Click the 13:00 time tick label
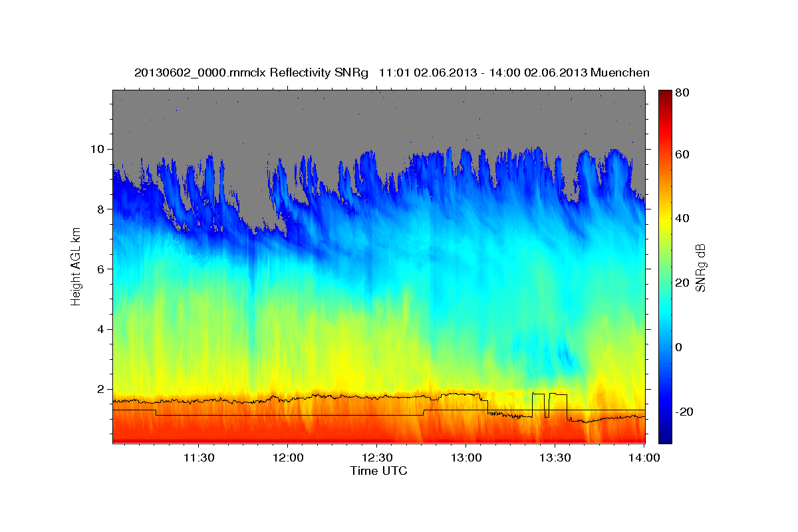This screenshot has height=532, width=798. [465, 458]
